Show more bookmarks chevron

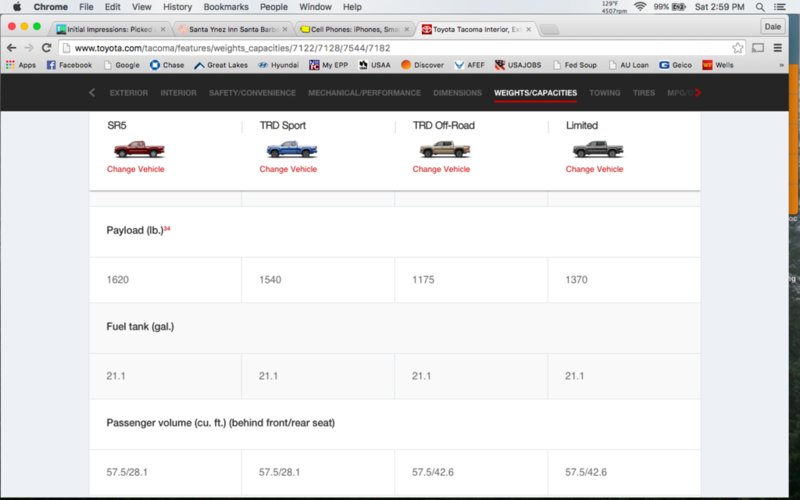click(781, 65)
